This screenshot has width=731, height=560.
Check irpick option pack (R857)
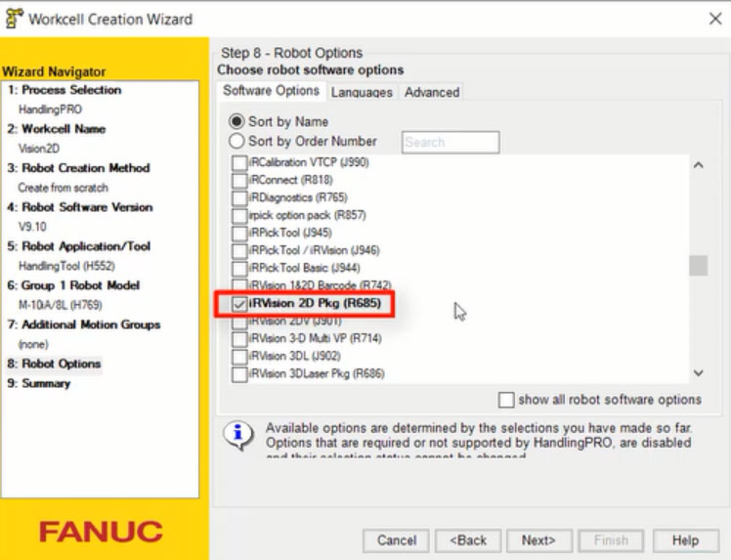239,216
